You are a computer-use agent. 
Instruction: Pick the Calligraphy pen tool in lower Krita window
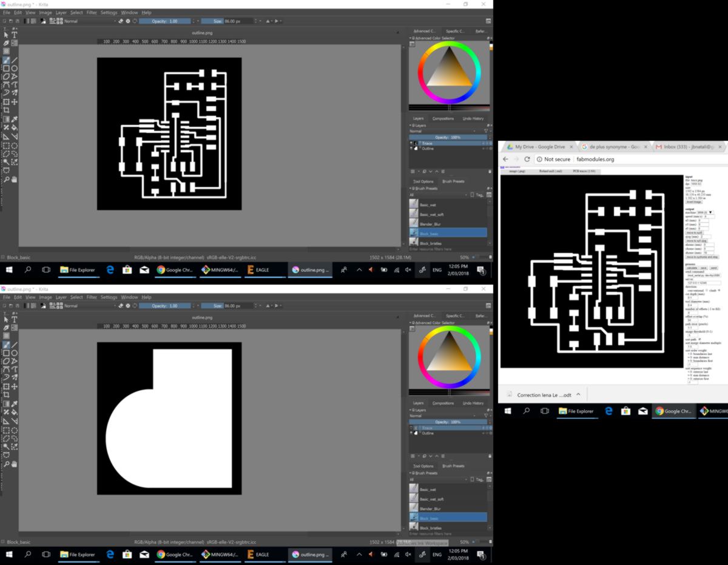[6, 327]
